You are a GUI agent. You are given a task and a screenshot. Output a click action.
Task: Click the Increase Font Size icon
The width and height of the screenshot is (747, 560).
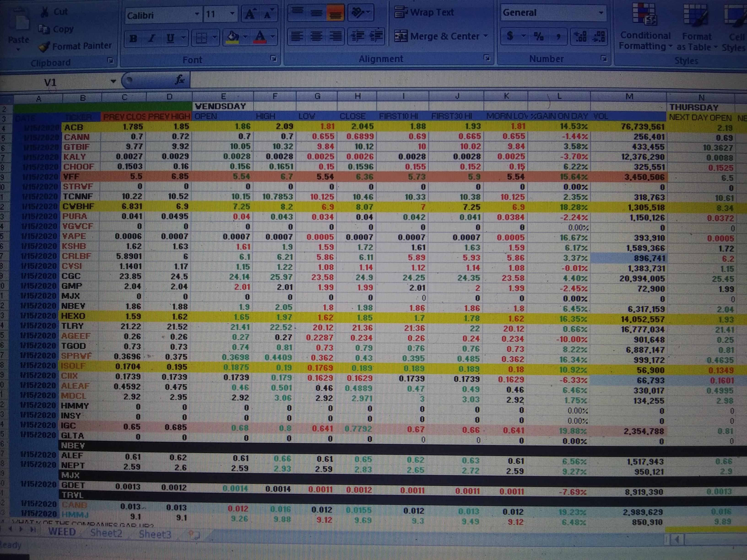click(250, 14)
